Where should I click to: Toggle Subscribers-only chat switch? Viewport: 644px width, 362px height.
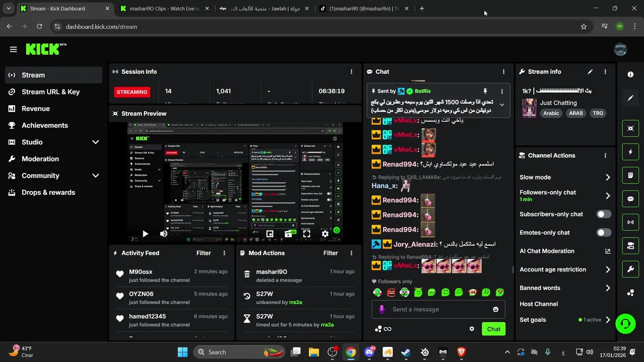tap(604, 214)
